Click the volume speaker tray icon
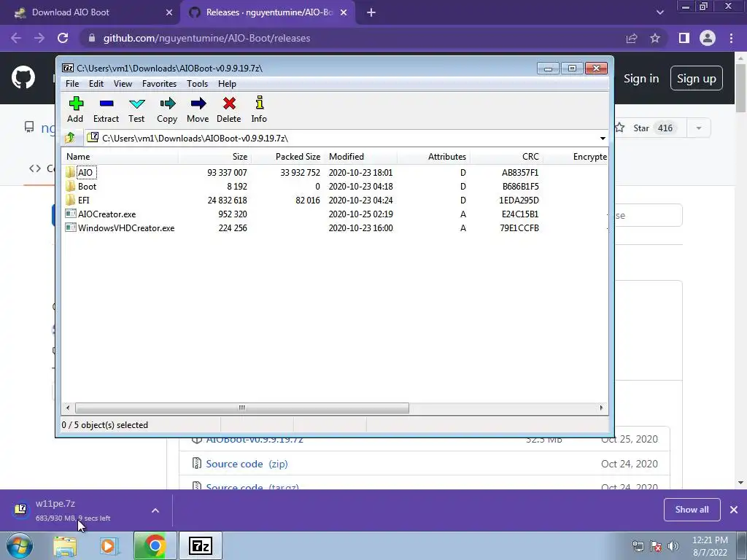The height and width of the screenshot is (560, 747). tap(673, 546)
